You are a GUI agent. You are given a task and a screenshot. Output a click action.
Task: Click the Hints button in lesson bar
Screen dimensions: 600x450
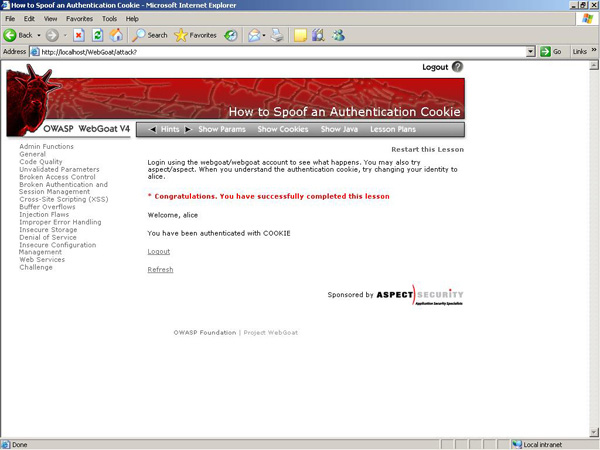tap(170, 129)
